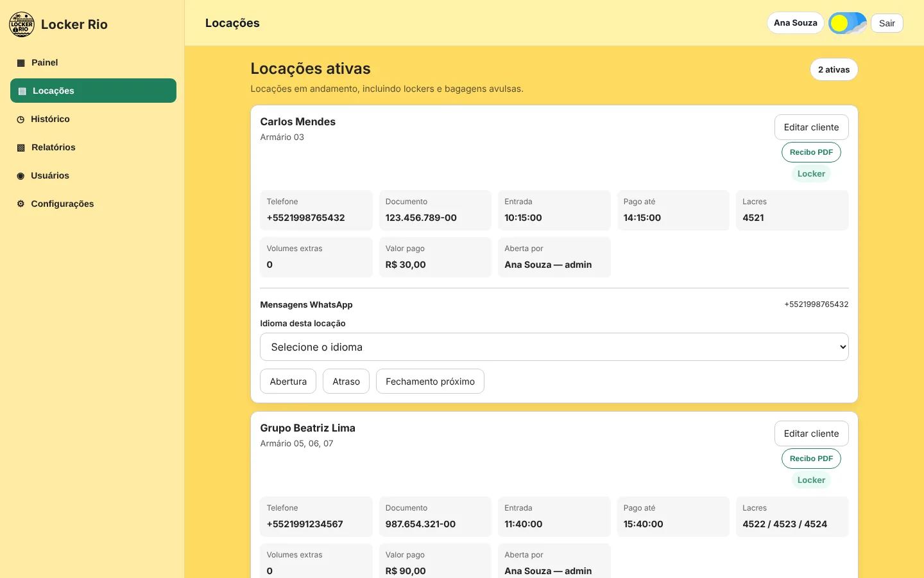Download Recibo PDF for Grupo Beatriz Lima
The height and width of the screenshot is (578, 924).
click(x=811, y=459)
